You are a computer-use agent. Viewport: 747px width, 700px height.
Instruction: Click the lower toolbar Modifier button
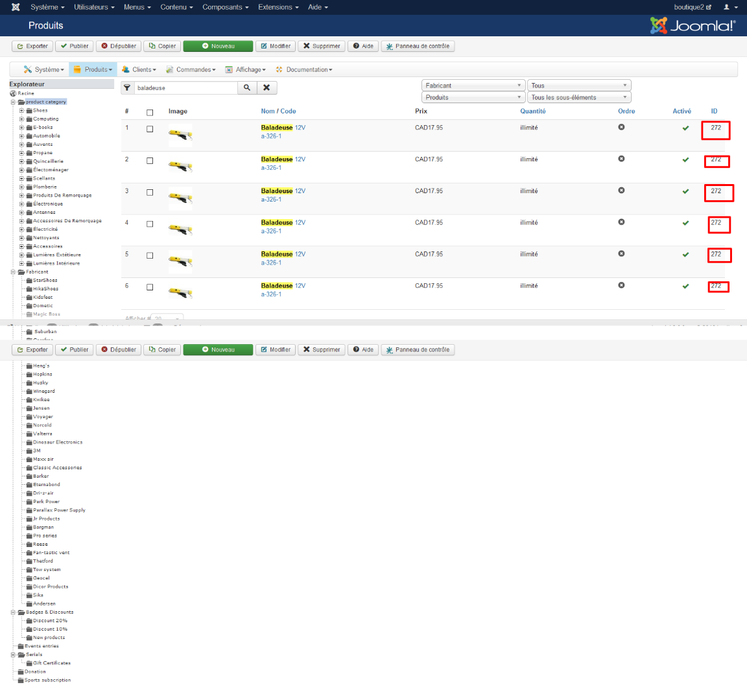tap(276, 349)
